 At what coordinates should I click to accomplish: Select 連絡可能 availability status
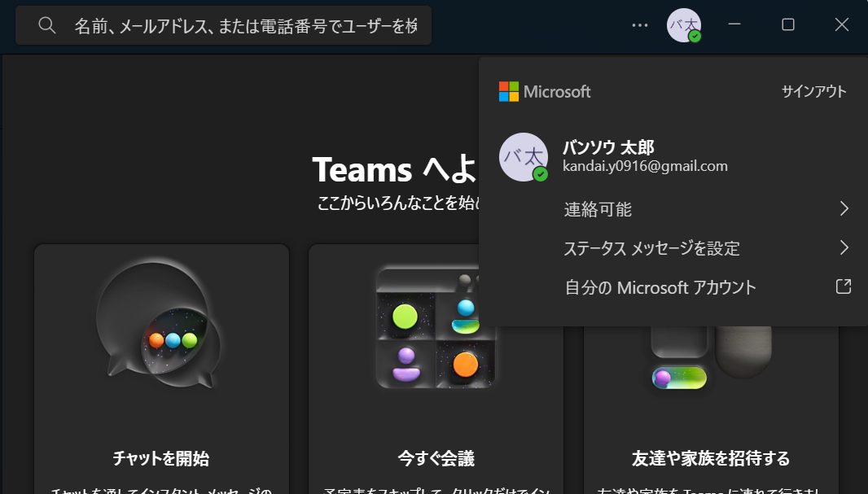click(598, 209)
